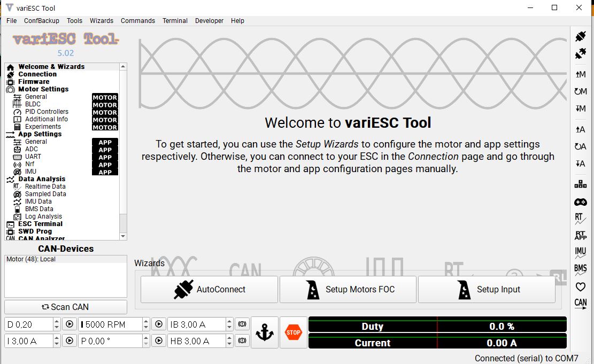Apply brake current button beside IB 3,00 A

pos(242,324)
